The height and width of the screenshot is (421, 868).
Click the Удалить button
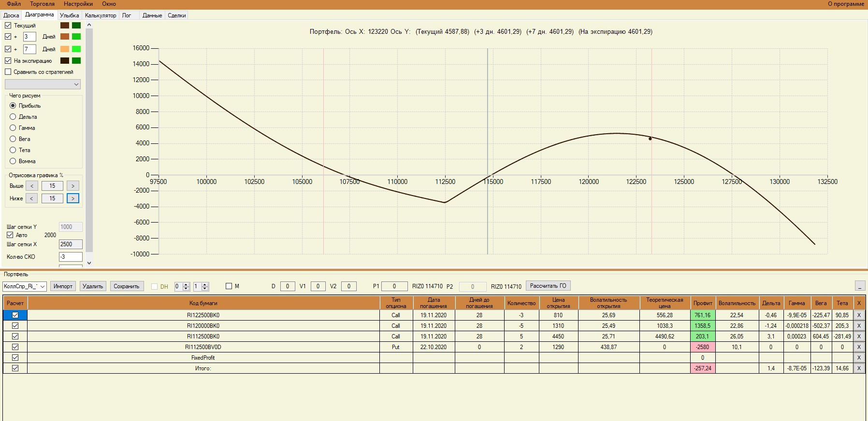click(x=93, y=286)
